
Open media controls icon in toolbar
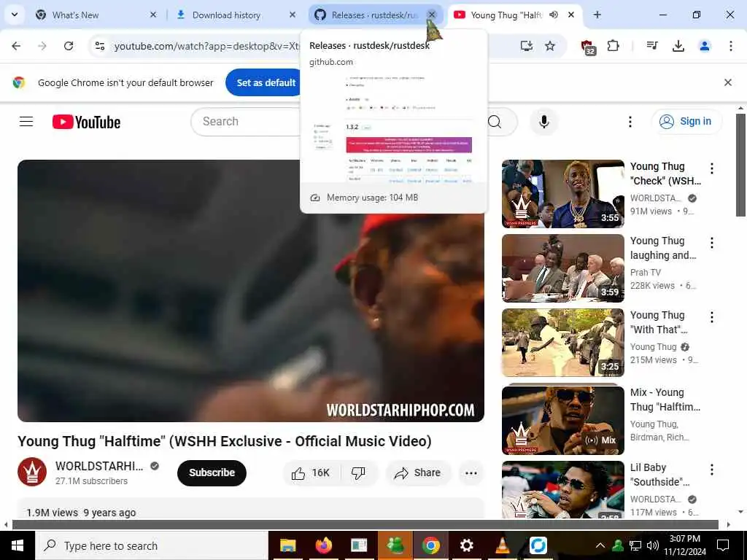click(652, 46)
